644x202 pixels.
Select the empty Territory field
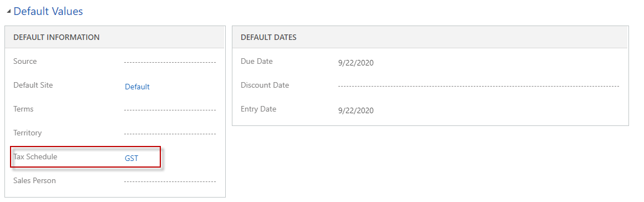pos(170,134)
